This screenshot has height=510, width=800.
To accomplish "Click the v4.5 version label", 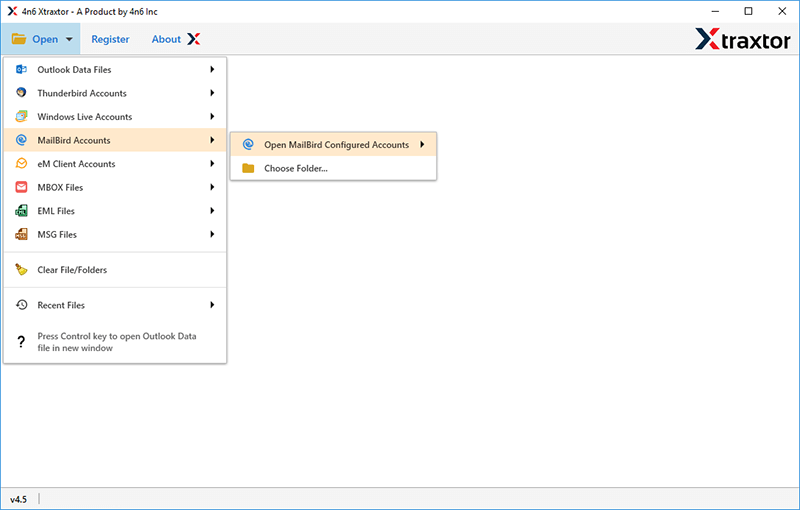I will pyautogui.click(x=18, y=499).
